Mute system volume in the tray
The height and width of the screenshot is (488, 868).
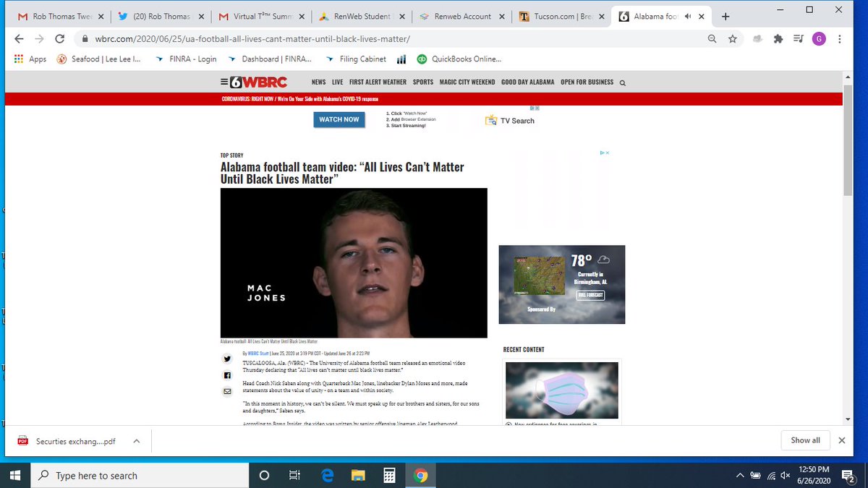coord(785,475)
